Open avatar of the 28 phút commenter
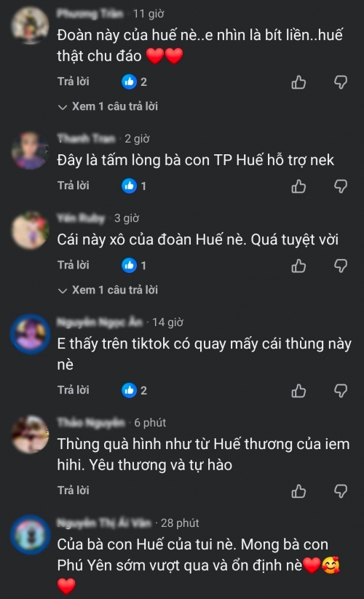 click(x=30, y=534)
